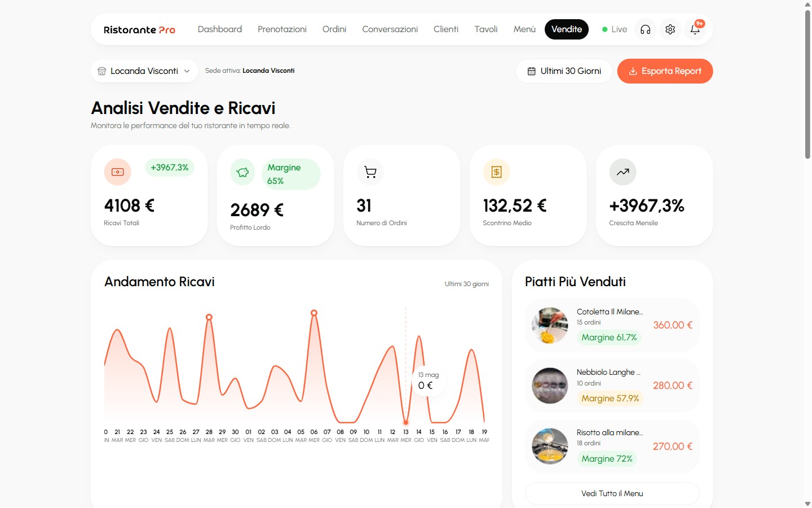Click the +3967,3% growth badge
Image resolution: width=812 pixels, height=508 pixels.
170,168
